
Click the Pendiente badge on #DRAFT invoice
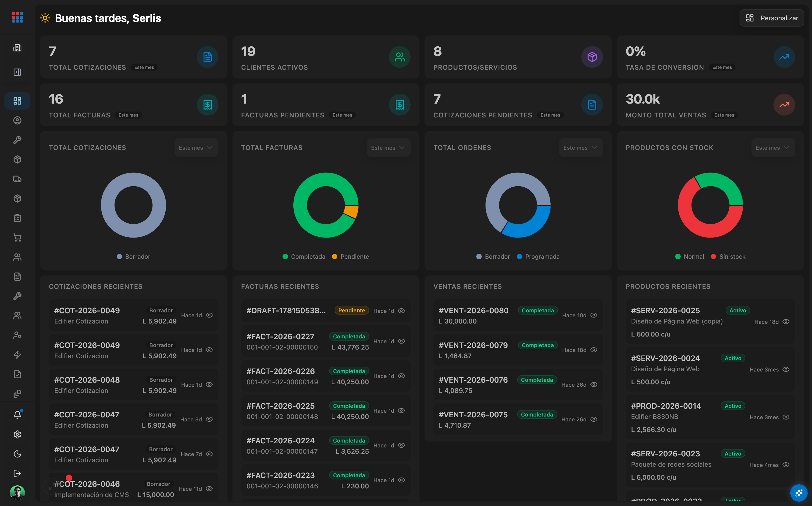click(x=351, y=310)
